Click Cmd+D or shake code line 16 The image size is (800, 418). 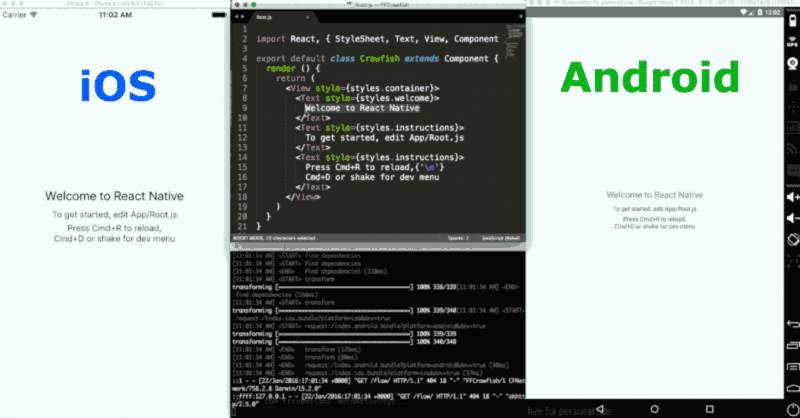point(372,177)
